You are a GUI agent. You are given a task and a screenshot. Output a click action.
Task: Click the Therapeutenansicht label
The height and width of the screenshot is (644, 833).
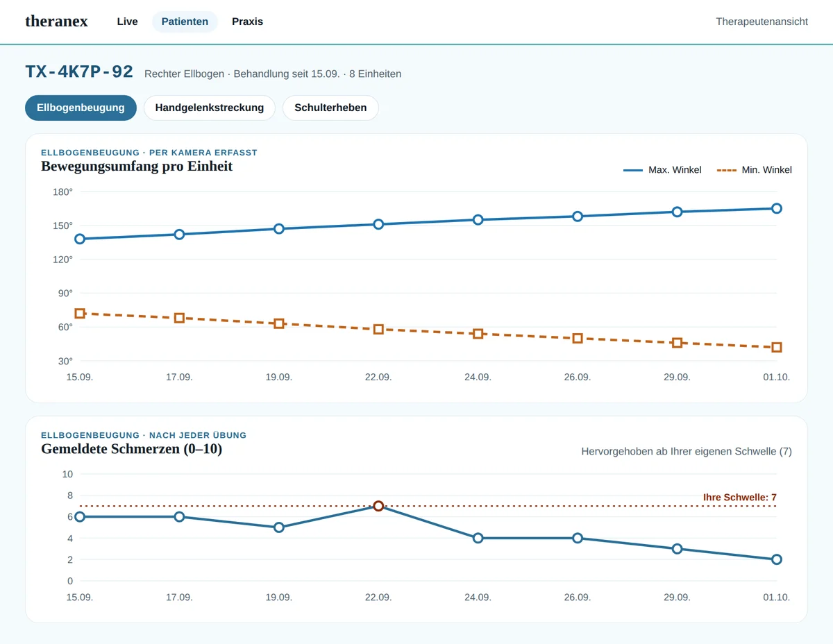coord(762,22)
